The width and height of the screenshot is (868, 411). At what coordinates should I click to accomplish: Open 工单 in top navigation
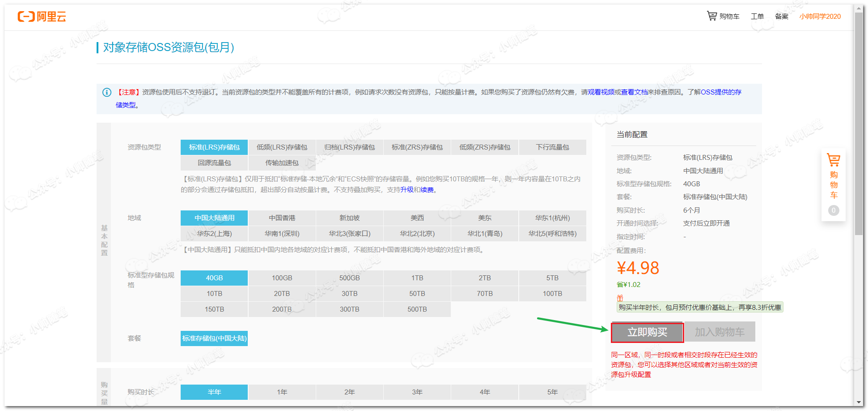[757, 17]
